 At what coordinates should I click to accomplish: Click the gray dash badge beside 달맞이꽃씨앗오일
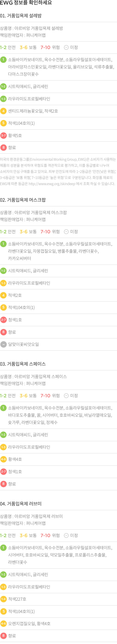pos(3,344)
